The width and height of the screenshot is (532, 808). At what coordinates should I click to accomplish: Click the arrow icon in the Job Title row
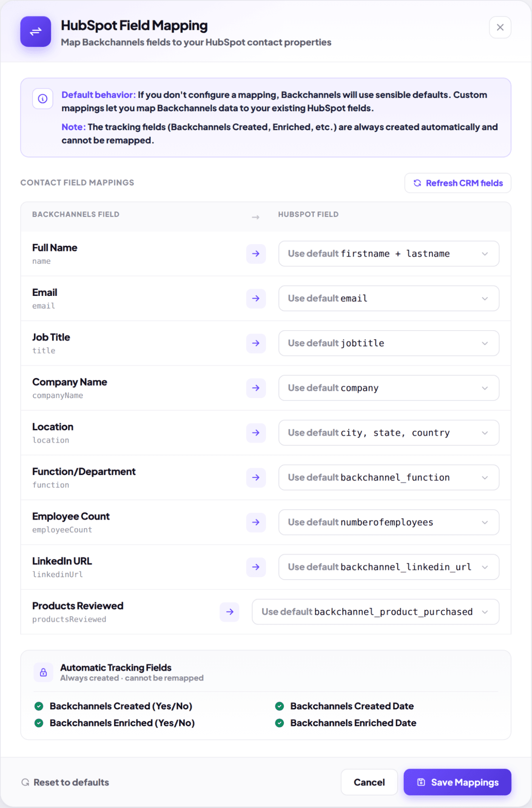pyautogui.click(x=256, y=343)
